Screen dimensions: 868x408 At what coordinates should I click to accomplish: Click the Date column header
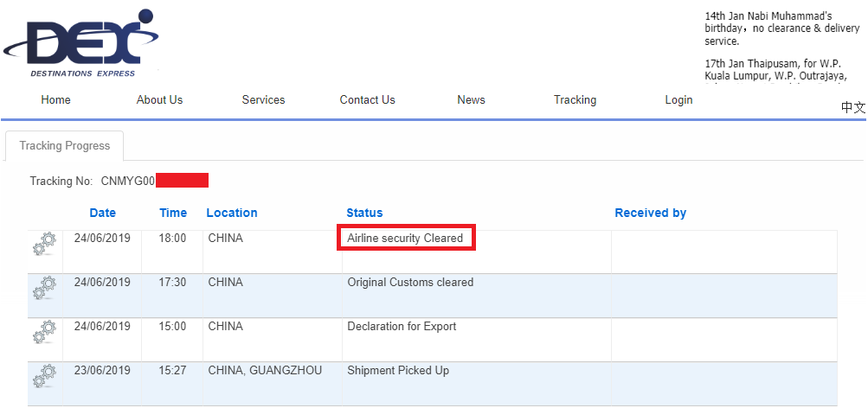tap(102, 213)
